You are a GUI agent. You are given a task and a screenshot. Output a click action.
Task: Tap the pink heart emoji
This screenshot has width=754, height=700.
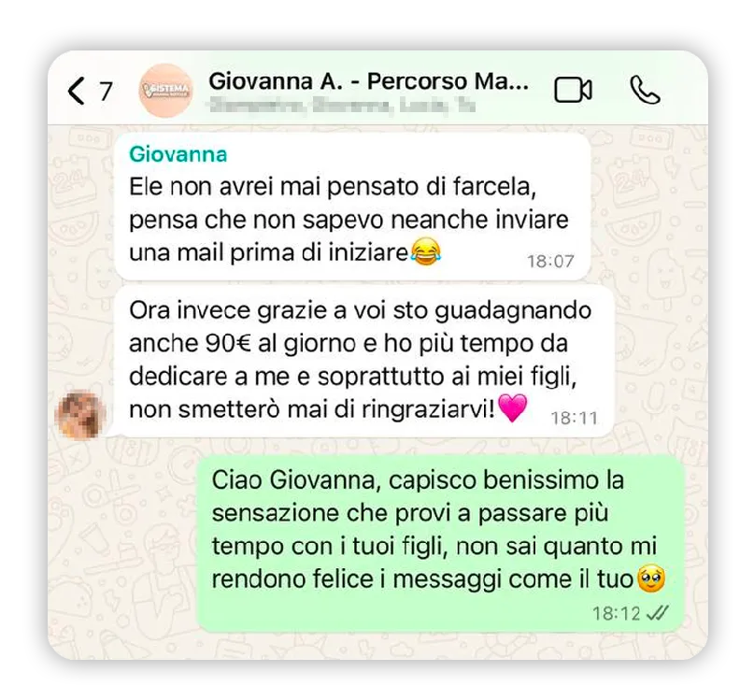click(513, 408)
